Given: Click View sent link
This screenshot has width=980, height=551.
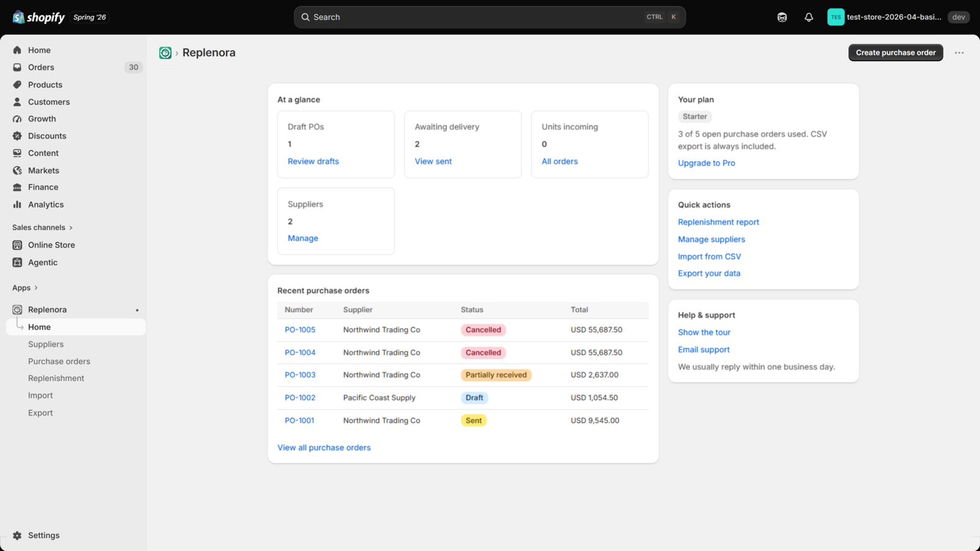Looking at the screenshot, I should [433, 162].
